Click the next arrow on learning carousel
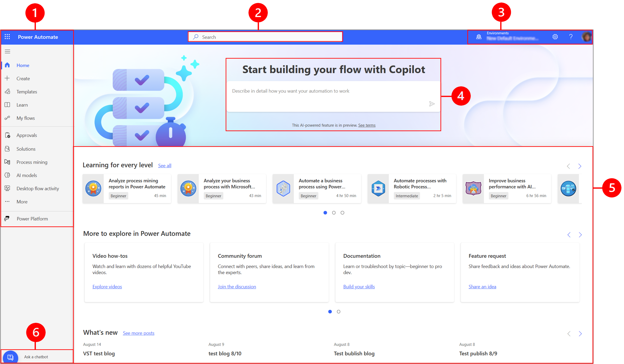Screen dimensions: 624x364 580,166
